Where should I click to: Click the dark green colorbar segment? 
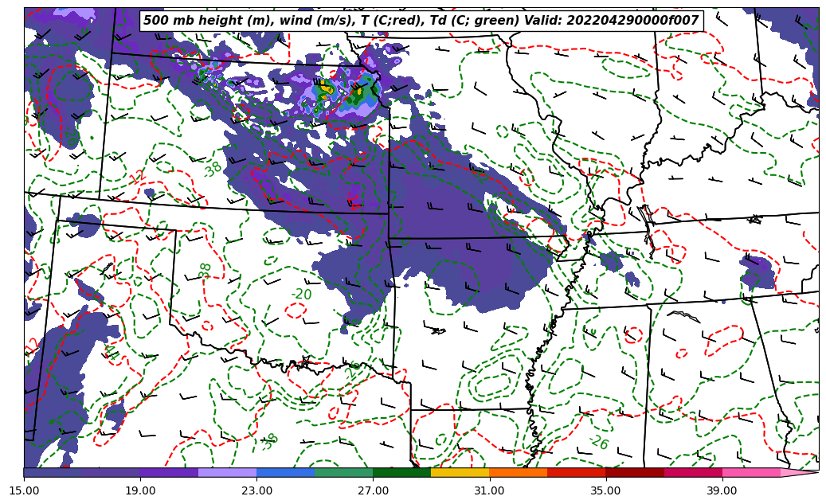(x=401, y=472)
